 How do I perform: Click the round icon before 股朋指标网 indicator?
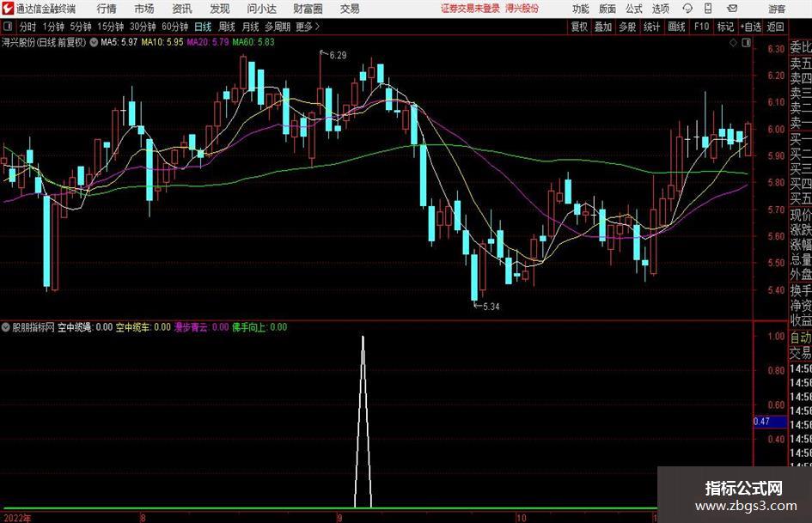(x=6, y=327)
